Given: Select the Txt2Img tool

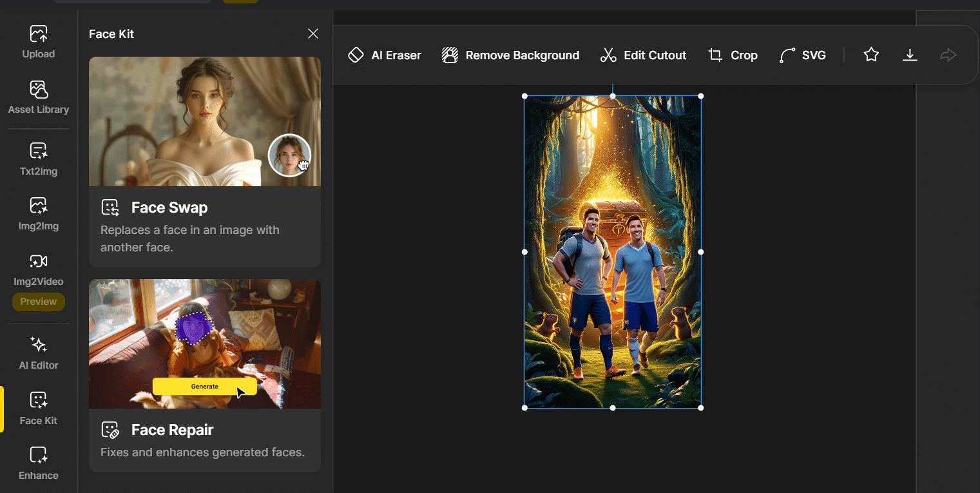Looking at the screenshot, I should tap(39, 160).
